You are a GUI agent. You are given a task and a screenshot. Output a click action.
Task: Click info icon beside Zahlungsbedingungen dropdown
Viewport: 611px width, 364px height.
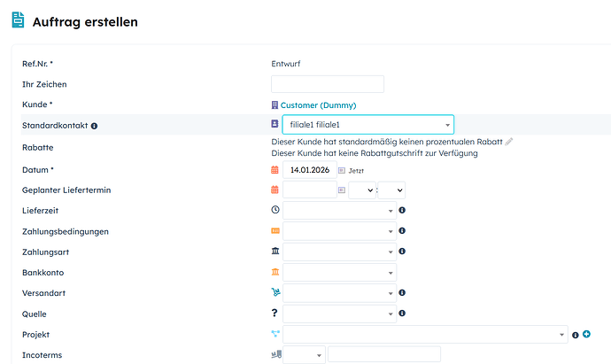click(x=402, y=231)
